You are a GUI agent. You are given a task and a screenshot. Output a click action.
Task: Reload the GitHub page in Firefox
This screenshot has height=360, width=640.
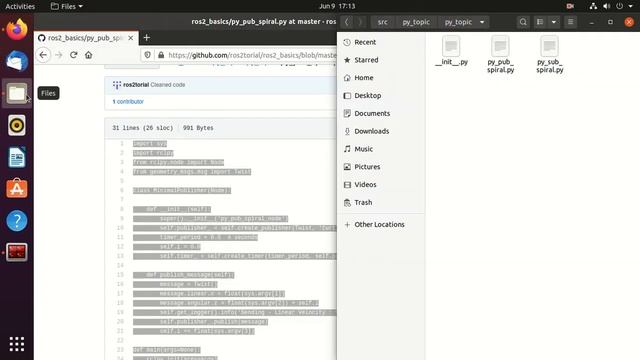[x=73, y=55]
